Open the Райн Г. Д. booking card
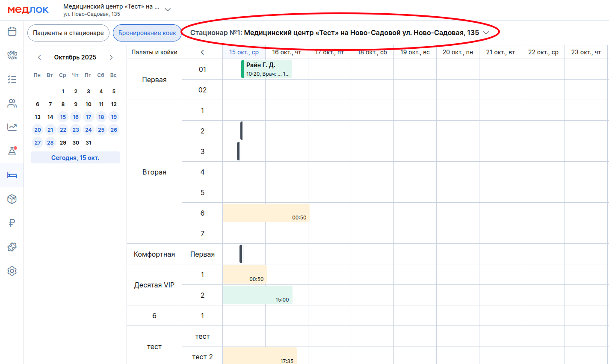The width and height of the screenshot is (609, 364). (x=267, y=69)
